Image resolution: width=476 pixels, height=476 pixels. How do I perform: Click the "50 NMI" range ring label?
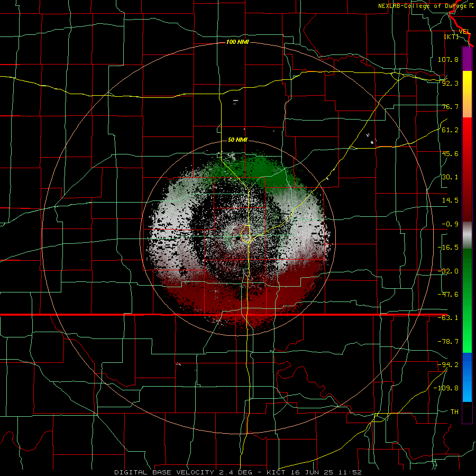pyautogui.click(x=237, y=140)
